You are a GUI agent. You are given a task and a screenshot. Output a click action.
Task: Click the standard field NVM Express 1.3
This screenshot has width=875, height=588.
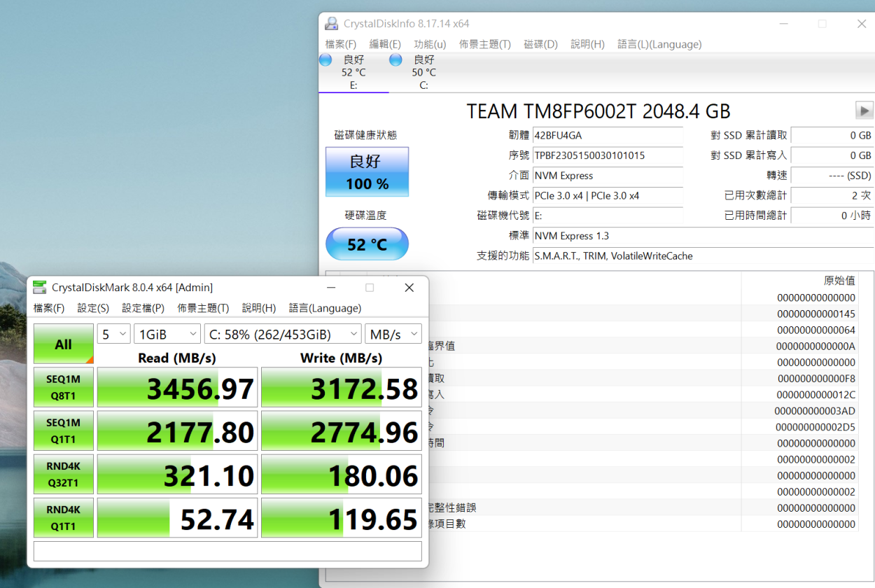coord(703,236)
